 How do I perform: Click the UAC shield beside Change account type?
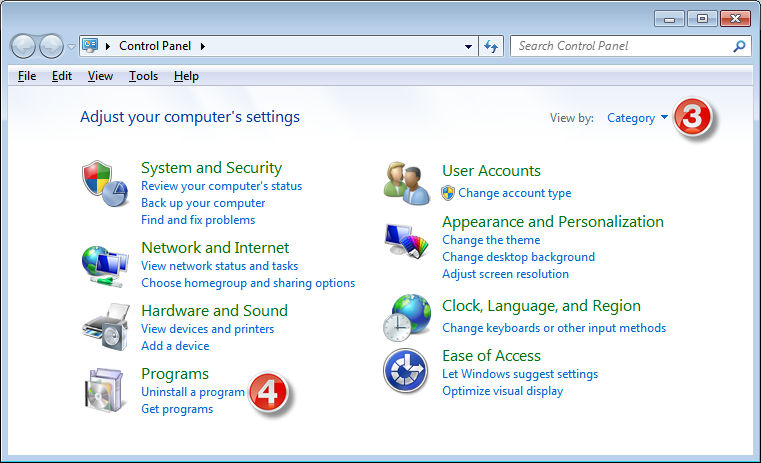pyautogui.click(x=447, y=193)
